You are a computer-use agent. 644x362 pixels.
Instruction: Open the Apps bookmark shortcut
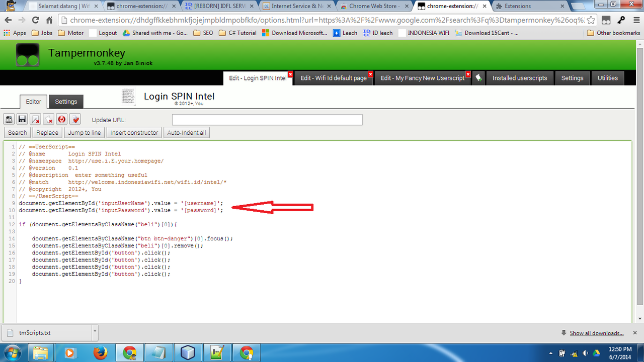(x=15, y=33)
